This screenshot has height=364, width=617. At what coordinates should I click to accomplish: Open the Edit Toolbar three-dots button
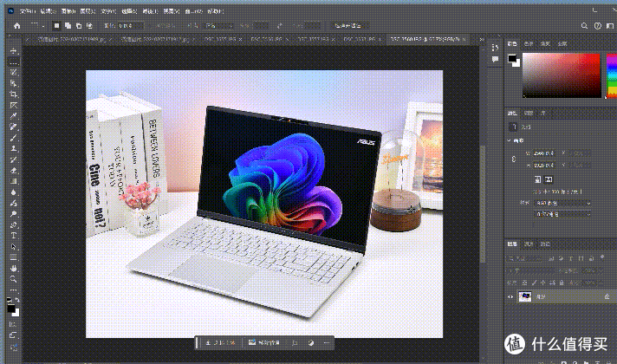click(13, 289)
